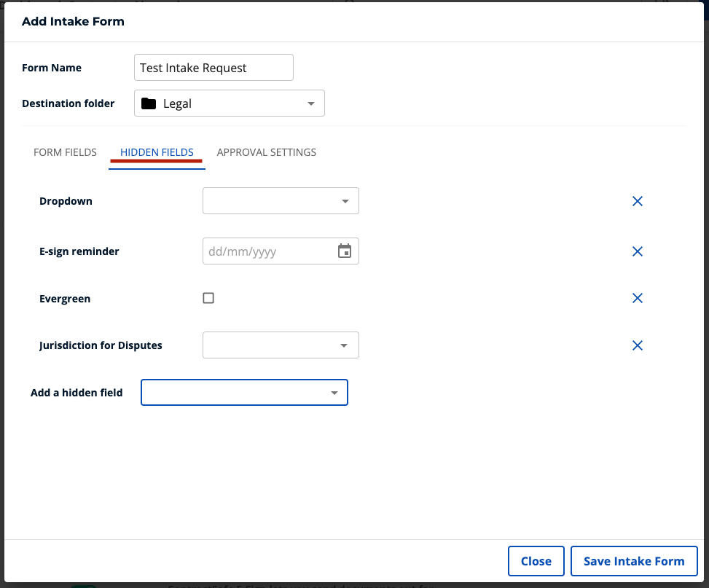
Task: Open the Dropdown hidden field selector
Action: pyautogui.click(x=281, y=200)
